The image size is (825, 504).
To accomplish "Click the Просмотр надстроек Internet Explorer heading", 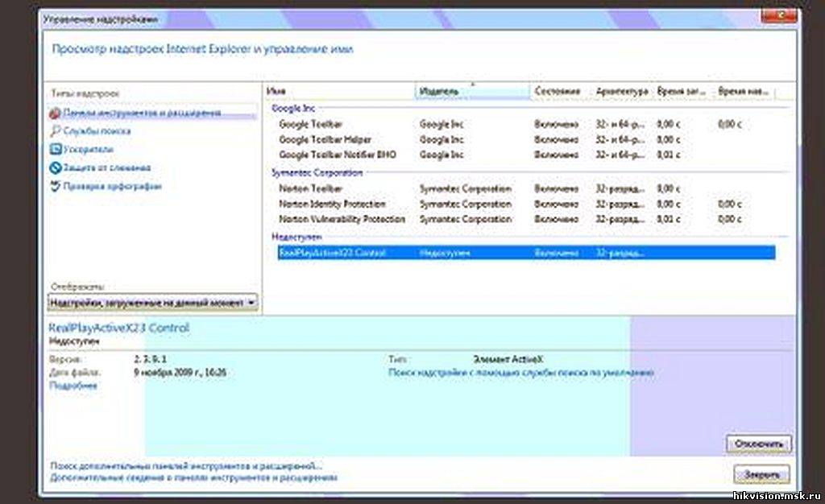I will (202, 49).
